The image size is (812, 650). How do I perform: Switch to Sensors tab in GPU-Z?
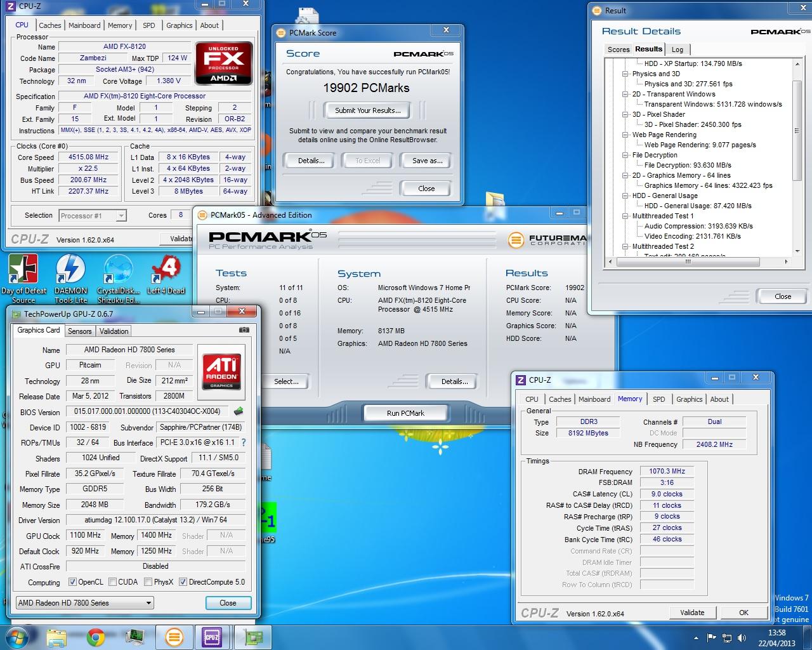pos(80,331)
